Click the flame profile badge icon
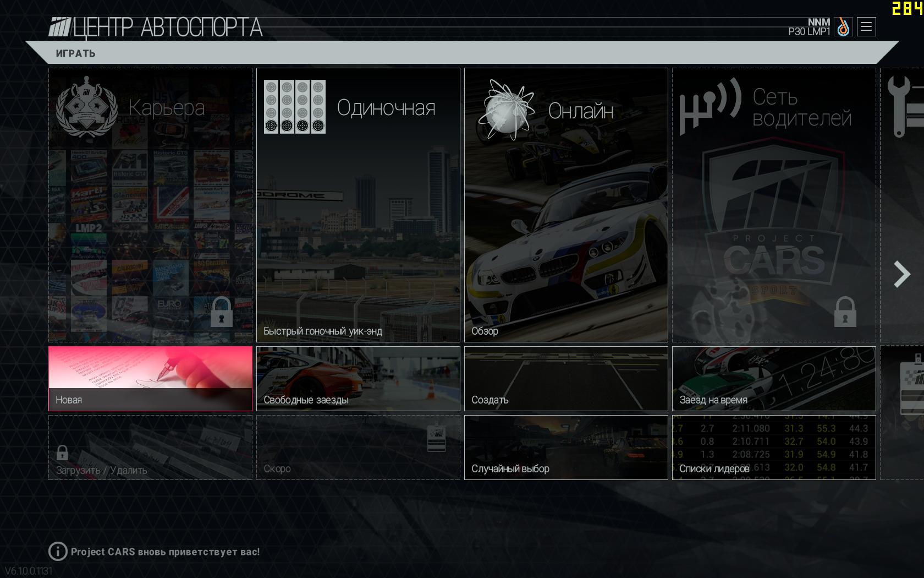Viewport: 924px width, 578px height. click(x=843, y=27)
